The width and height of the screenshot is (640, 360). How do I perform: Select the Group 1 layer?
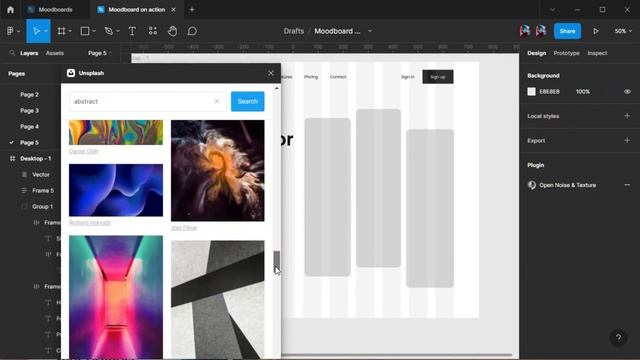[42, 207]
